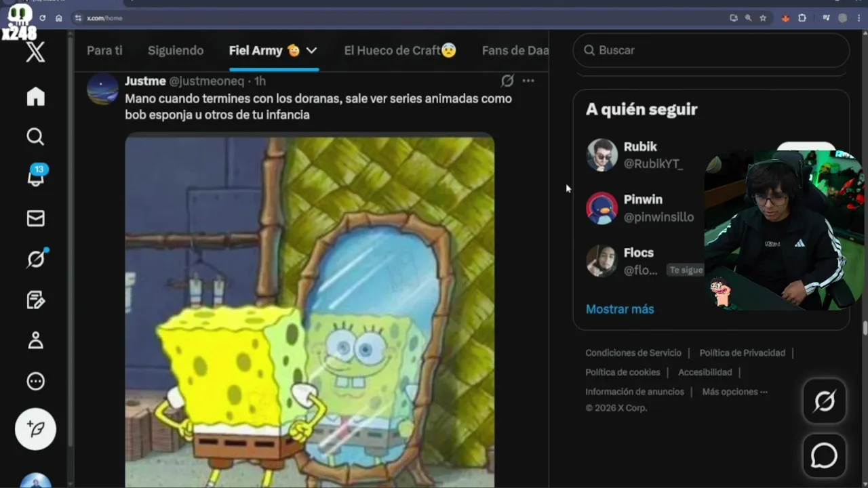Open Información de anuncios link
Image resolution: width=868 pixels, height=488 pixels.
pyautogui.click(x=635, y=392)
